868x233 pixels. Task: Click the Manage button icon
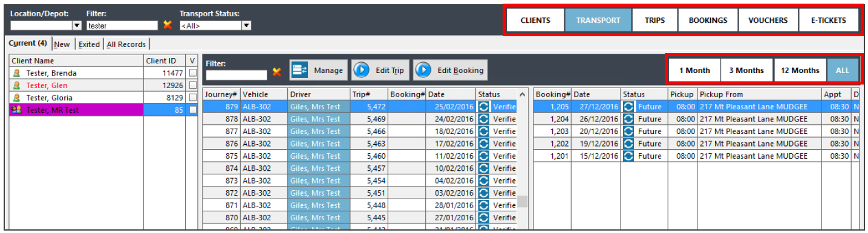(x=300, y=70)
